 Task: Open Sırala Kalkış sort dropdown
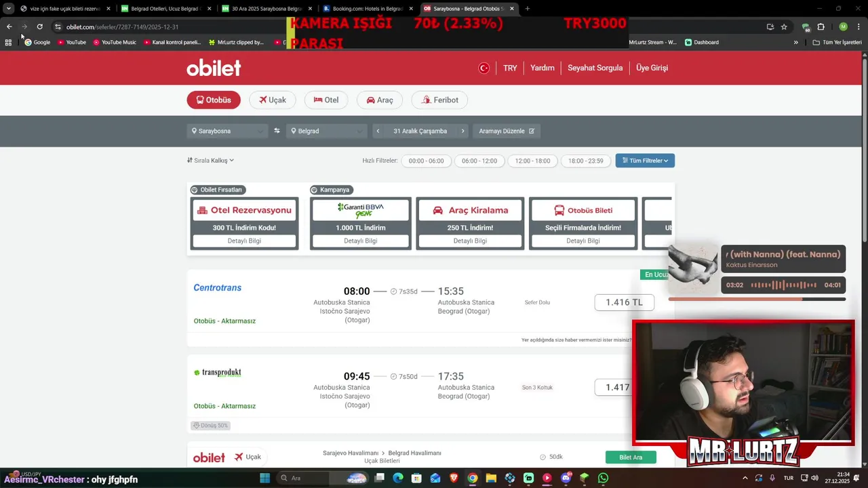(210, 161)
